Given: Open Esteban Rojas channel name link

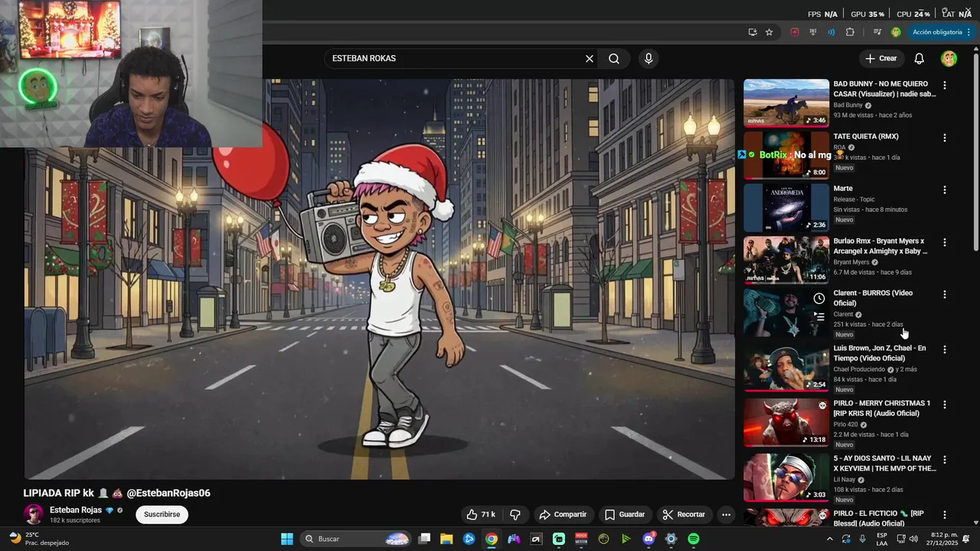Looking at the screenshot, I should pyautogui.click(x=76, y=510).
